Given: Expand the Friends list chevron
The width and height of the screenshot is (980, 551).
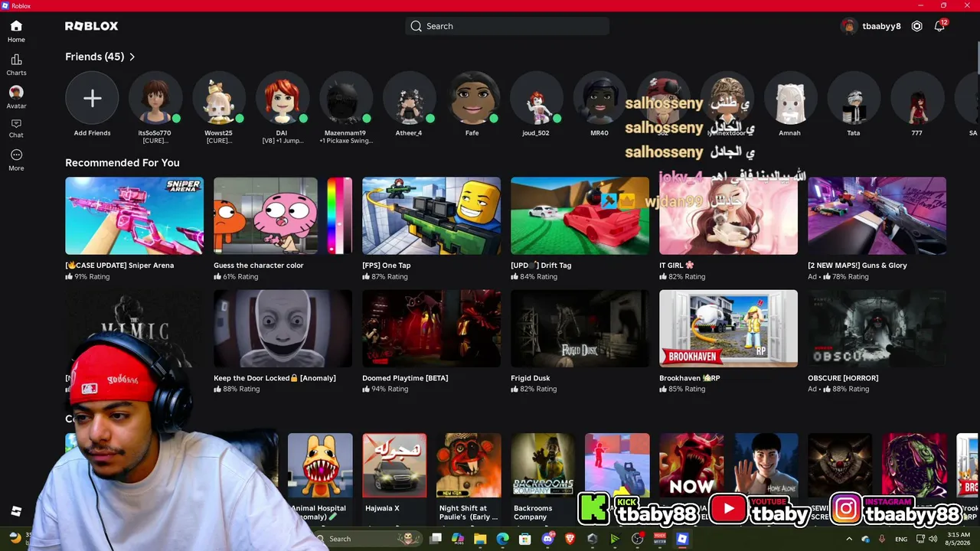Looking at the screenshot, I should 132,57.
